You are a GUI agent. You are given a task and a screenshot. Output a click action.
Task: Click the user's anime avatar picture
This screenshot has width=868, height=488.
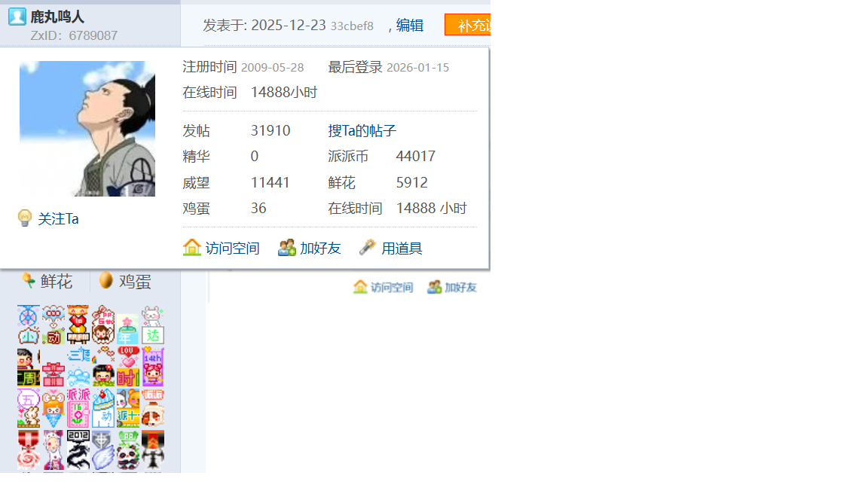coord(87,129)
